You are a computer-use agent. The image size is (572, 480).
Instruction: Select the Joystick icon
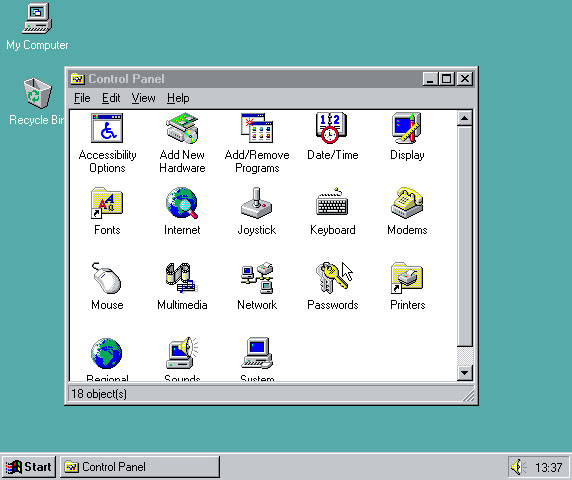click(257, 203)
